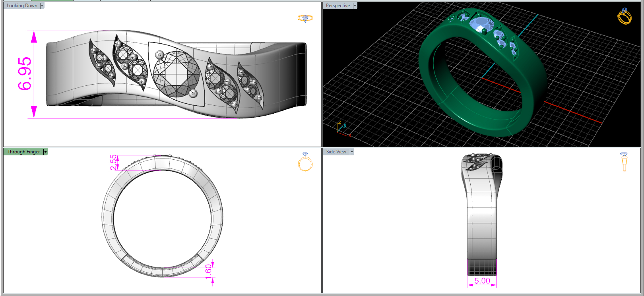The width and height of the screenshot is (644, 296).
Task: Click the side-view ring icon in Side View
Action: 624,162
